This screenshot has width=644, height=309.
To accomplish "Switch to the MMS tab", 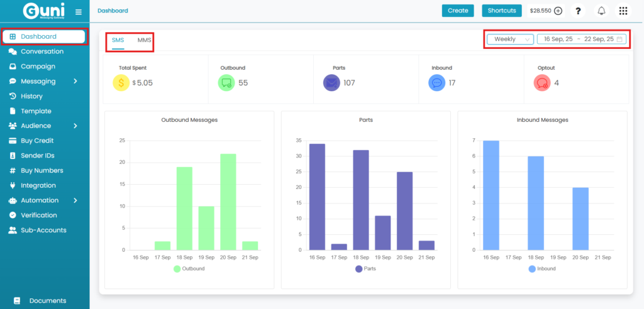I will (144, 40).
